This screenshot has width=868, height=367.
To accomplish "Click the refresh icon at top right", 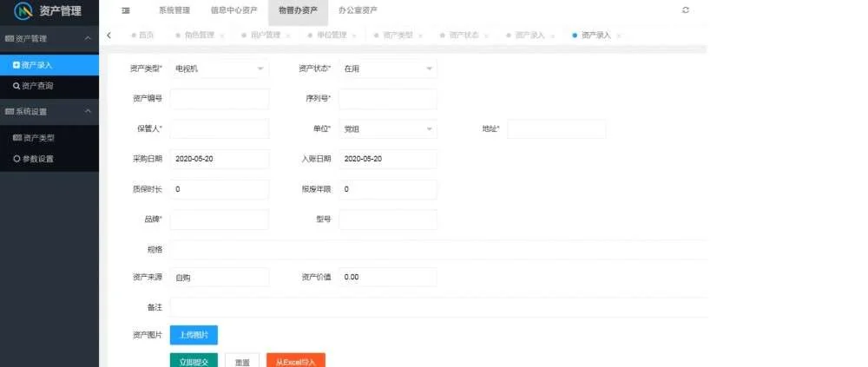I will tap(686, 10).
